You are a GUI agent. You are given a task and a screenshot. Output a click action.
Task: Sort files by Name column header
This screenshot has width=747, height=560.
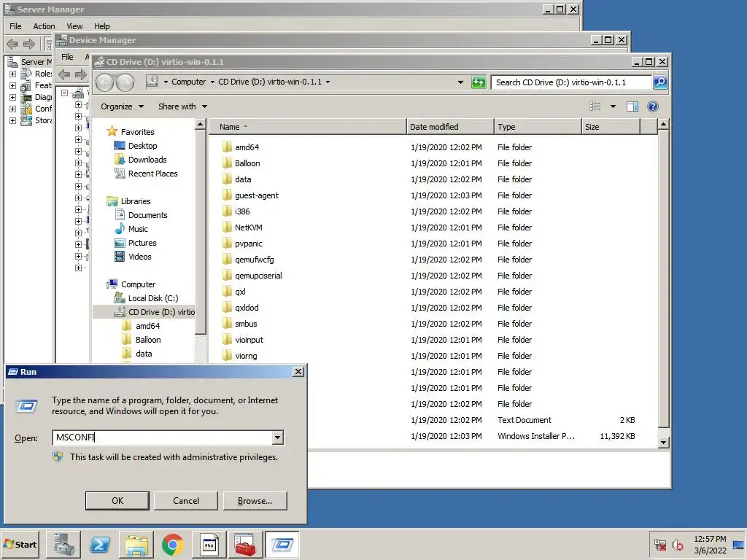307,127
